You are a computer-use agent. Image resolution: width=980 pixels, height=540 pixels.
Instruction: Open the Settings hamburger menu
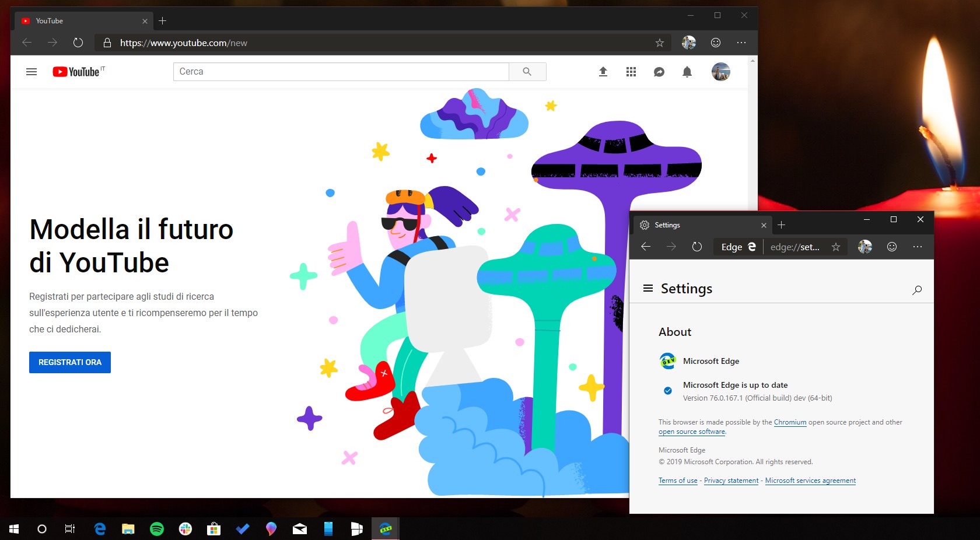(647, 288)
